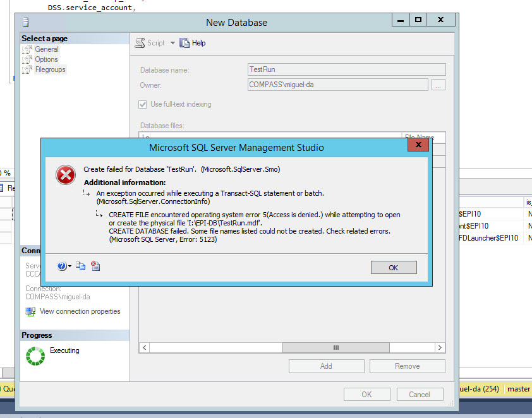
Task: Expand the help icon dropdown arrow
Action: click(70, 266)
